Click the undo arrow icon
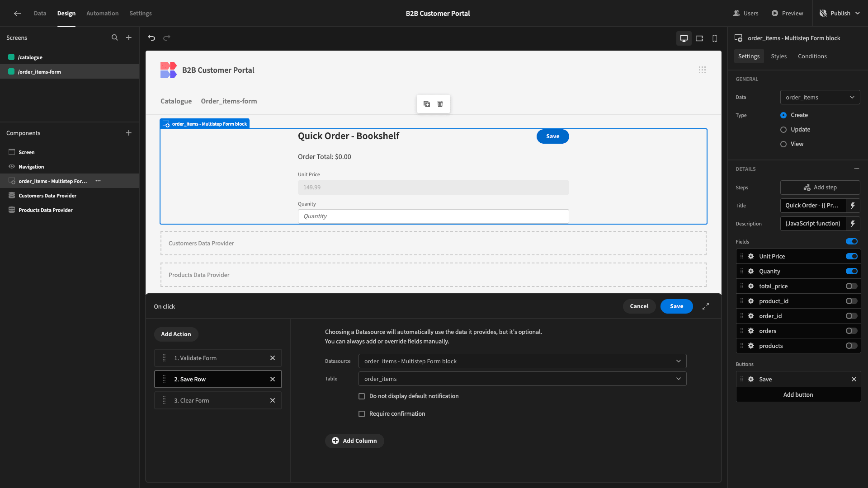The image size is (868, 488). coord(152,38)
